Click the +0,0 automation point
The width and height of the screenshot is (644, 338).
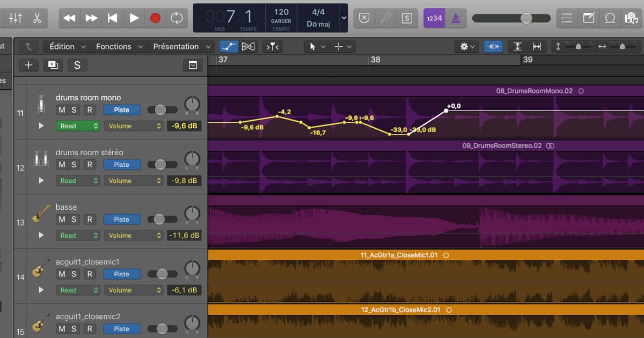point(446,111)
